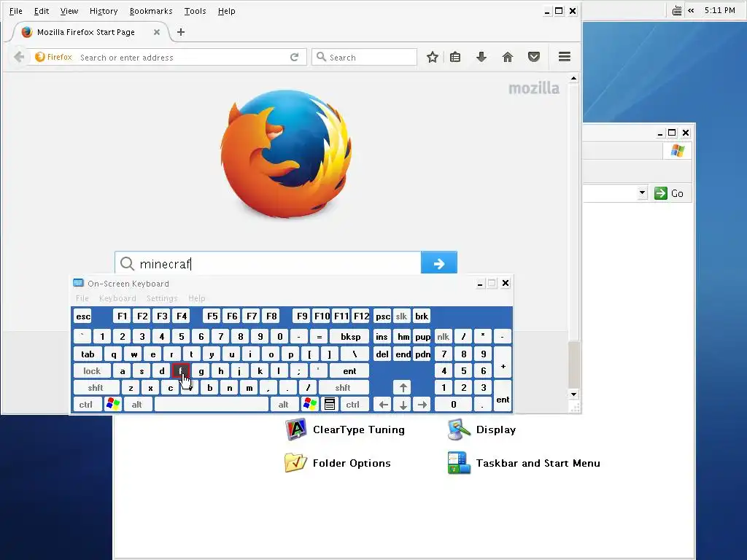This screenshot has width=747, height=560.
Task: Tap the del key on keyboard
Action: 382,354
